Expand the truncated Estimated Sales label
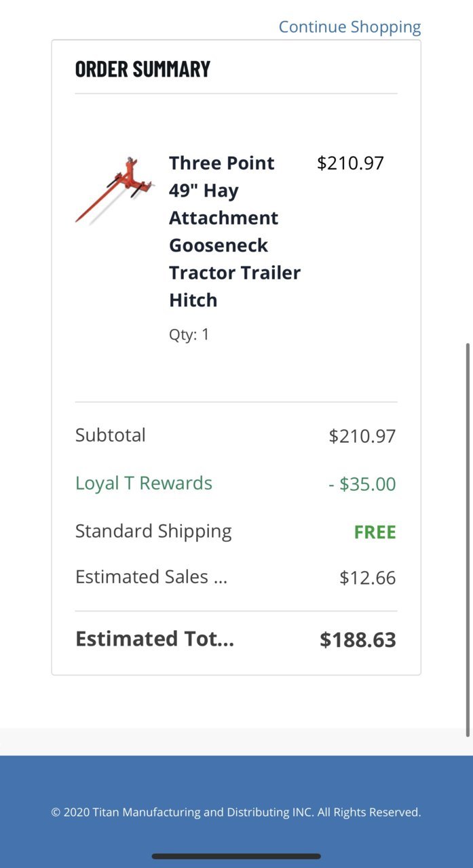473x868 pixels. (151, 577)
